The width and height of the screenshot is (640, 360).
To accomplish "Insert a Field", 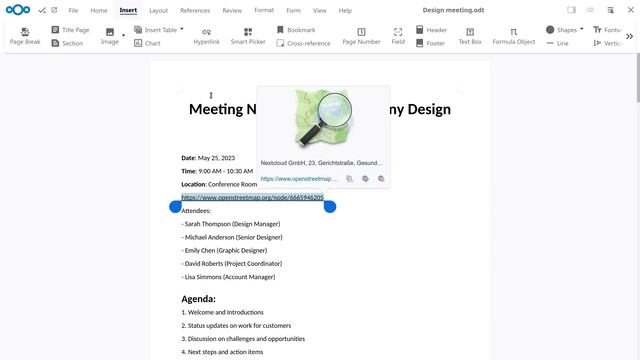I will tap(398, 36).
